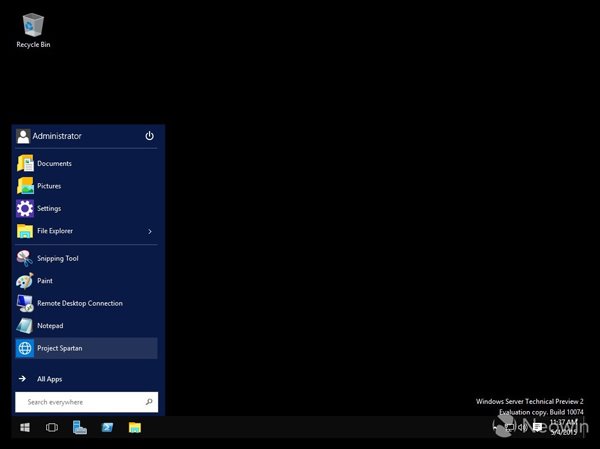Click the All Apps arrow icon
The height and width of the screenshot is (449, 600).
pyautogui.click(x=23, y=379)
